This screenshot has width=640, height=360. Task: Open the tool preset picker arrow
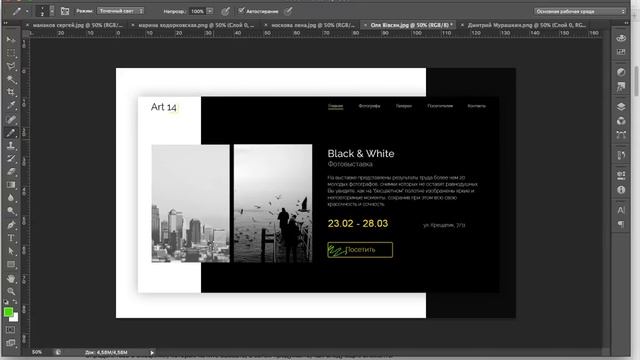(x=27, y=11)
